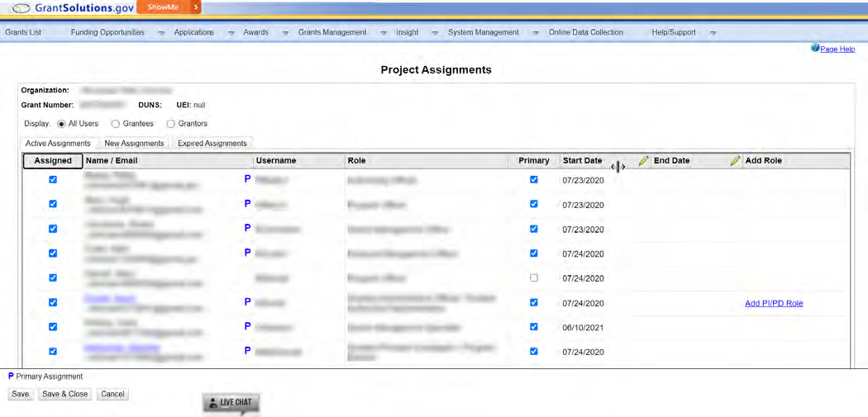The width and height of the screenshot is (868, 417).
Task: Check Primary box for the 07/24/2020 unchecked row
Action: click(x=533, y=278)
